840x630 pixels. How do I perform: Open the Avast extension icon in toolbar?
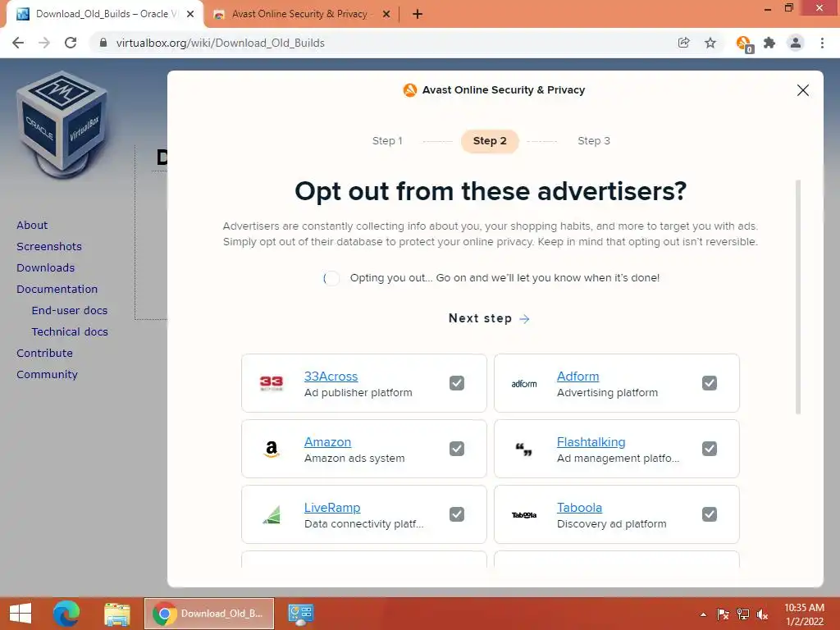744,43
